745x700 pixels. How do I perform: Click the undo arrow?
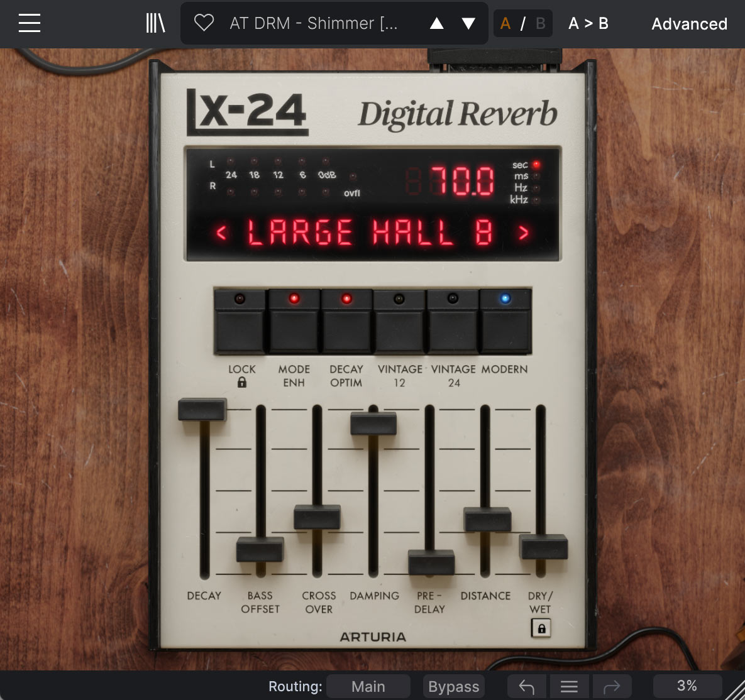click(x=527, y=687)
